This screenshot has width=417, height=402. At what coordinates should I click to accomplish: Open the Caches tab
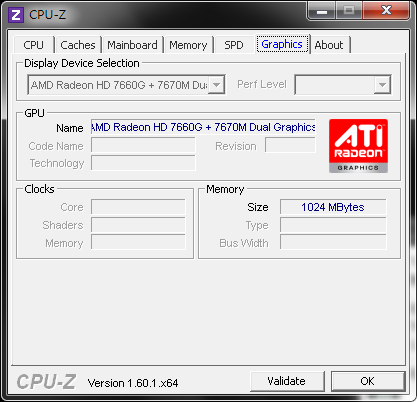coord(78,45)
